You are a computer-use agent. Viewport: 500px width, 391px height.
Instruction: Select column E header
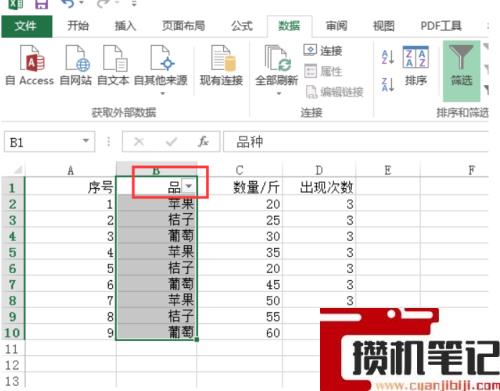click(x=388, y=170)
